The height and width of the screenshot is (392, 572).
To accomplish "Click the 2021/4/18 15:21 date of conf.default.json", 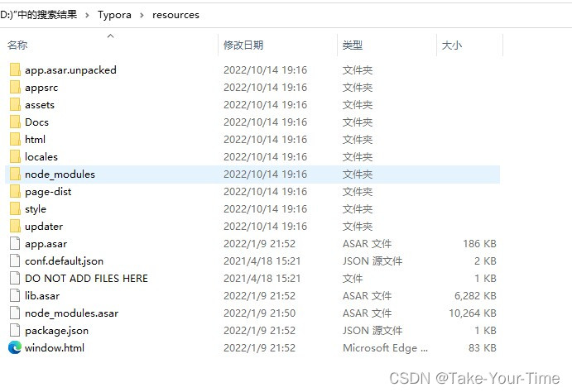I will pyautogui.click(x=262, y=261).
